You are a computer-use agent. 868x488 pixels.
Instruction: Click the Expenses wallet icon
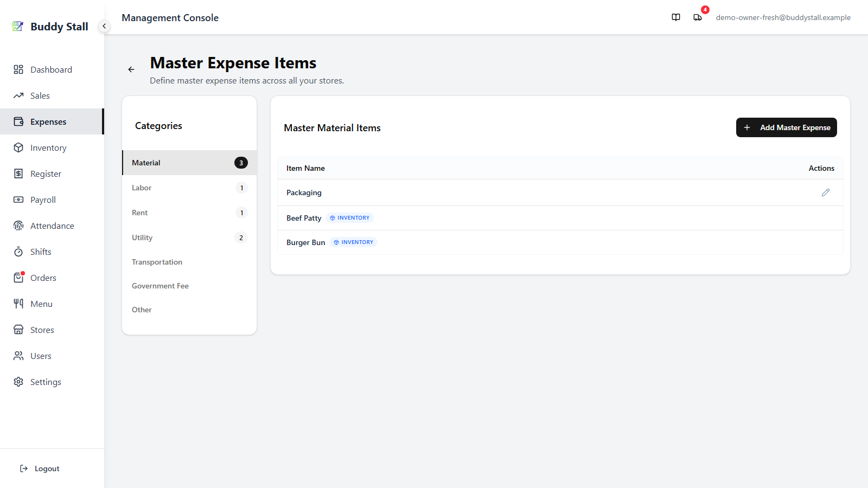click(18, 121)
